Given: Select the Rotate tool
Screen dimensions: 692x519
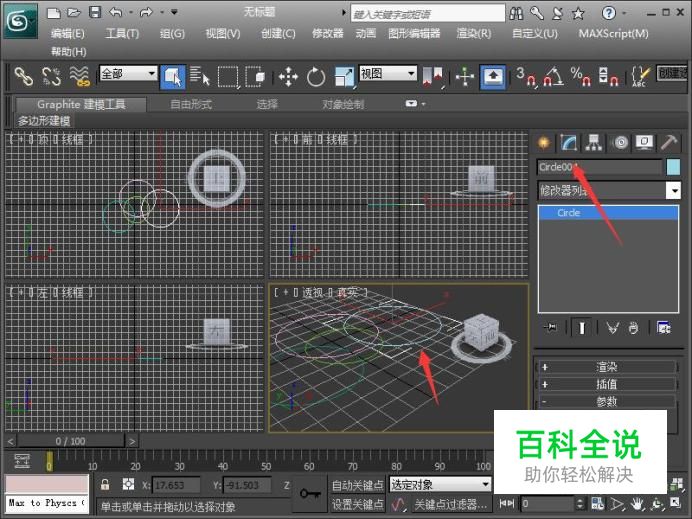Looking at the screenshot, I should point(316,77).
